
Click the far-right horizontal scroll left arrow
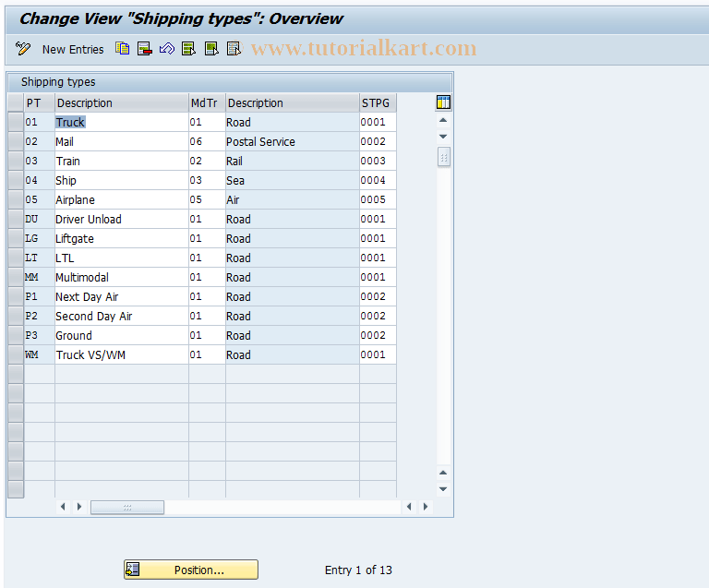point(409,507)
